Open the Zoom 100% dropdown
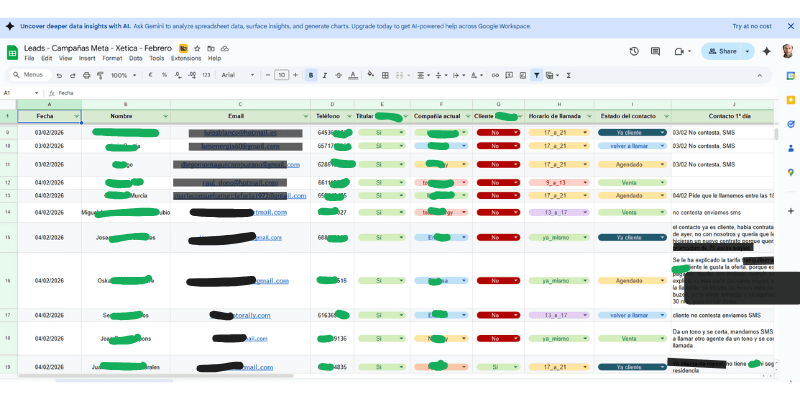This screenshot has width=800, height=400. pyautogui.click(x=124, y=76)
